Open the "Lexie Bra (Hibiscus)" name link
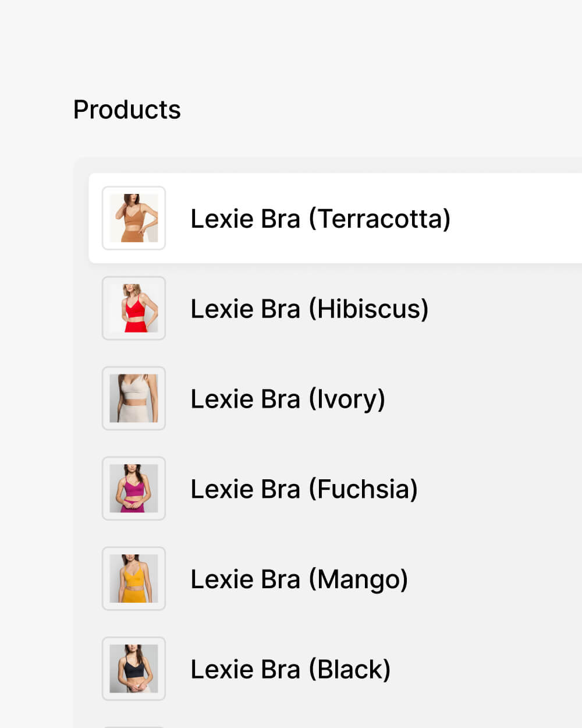 coord(309,309)
